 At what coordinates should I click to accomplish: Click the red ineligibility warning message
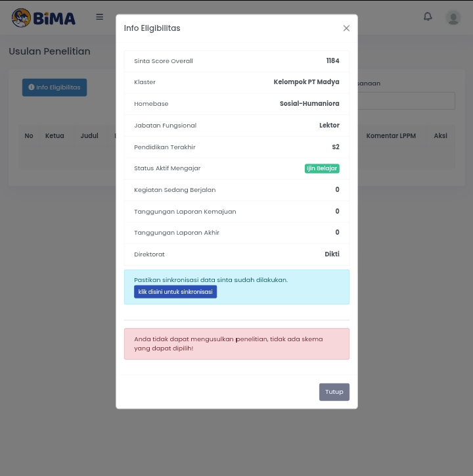point(236,344)
